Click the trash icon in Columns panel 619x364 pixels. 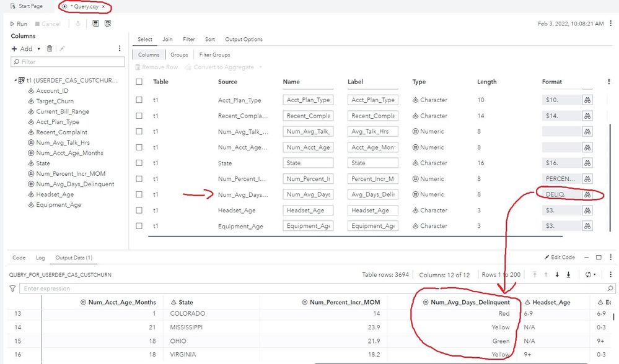(x=50, y=48)
